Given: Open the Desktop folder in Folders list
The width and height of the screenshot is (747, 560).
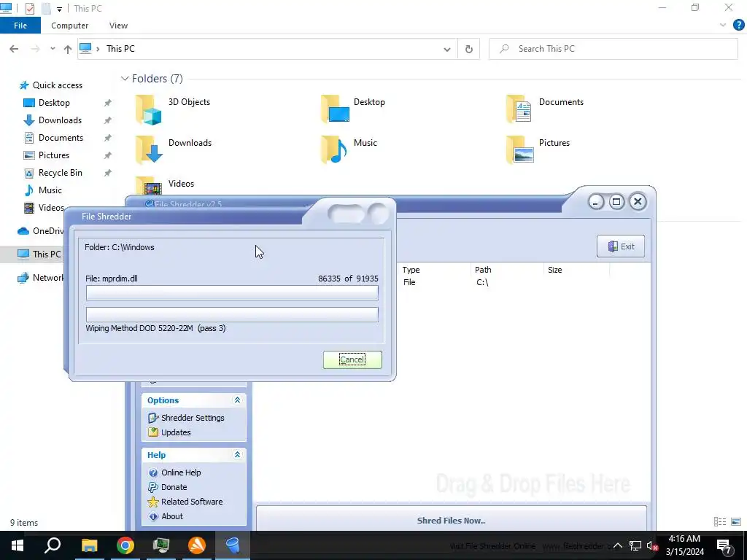Looking at the screenshot, I should point(353,109).
